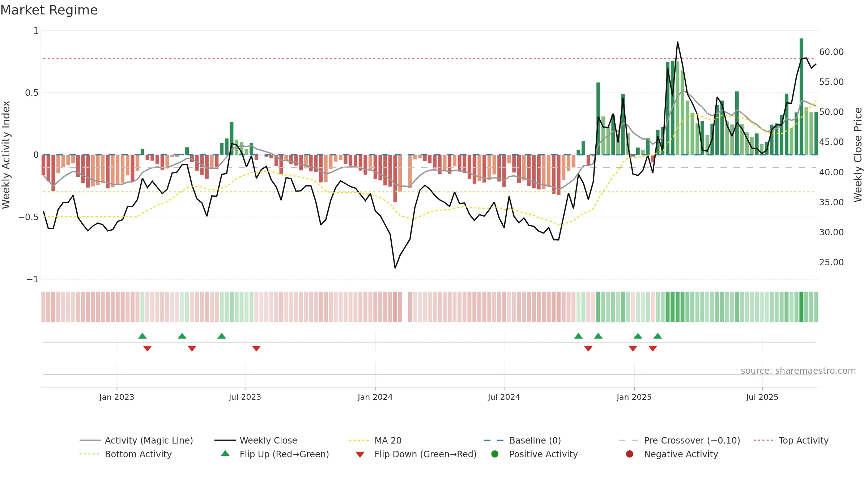Toggle Flip Up (Red→Green) legend entry
This screenshot has height=488, width=868.
[x=275, y=454]
